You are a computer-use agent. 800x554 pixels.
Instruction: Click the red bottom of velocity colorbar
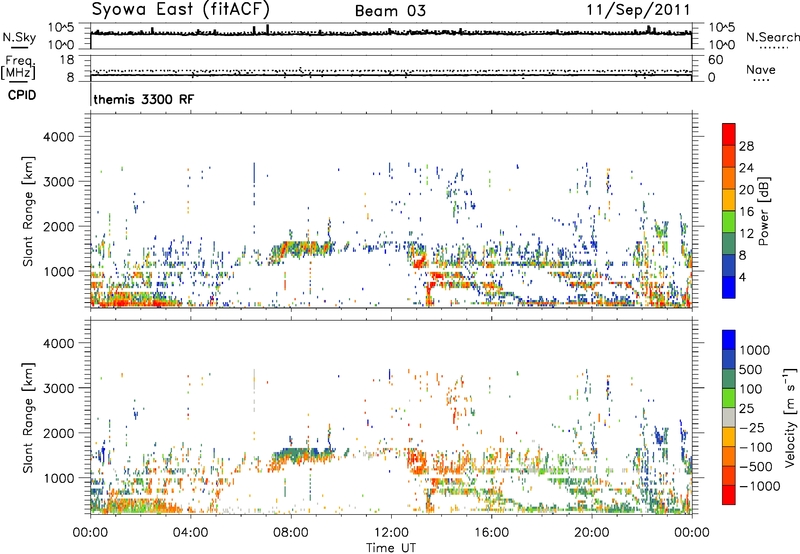[x=729, y=495]
